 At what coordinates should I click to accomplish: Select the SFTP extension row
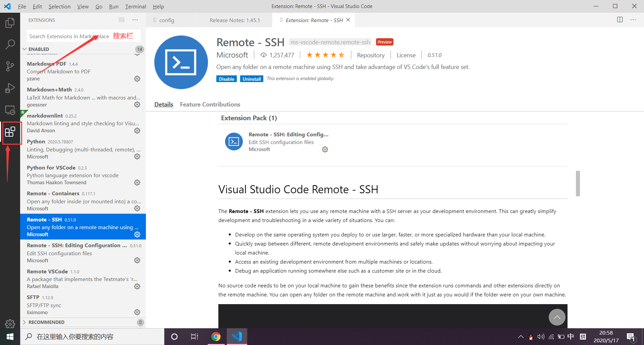[83, 304]
